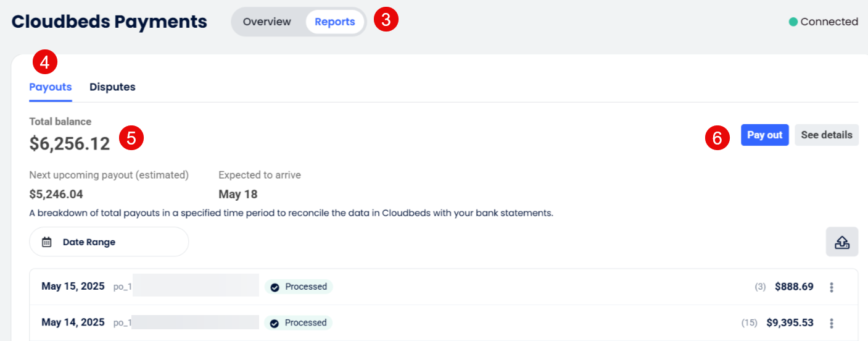
Task: Open three-dot menu for May 15 payout
Action: (x=832, y=287)
